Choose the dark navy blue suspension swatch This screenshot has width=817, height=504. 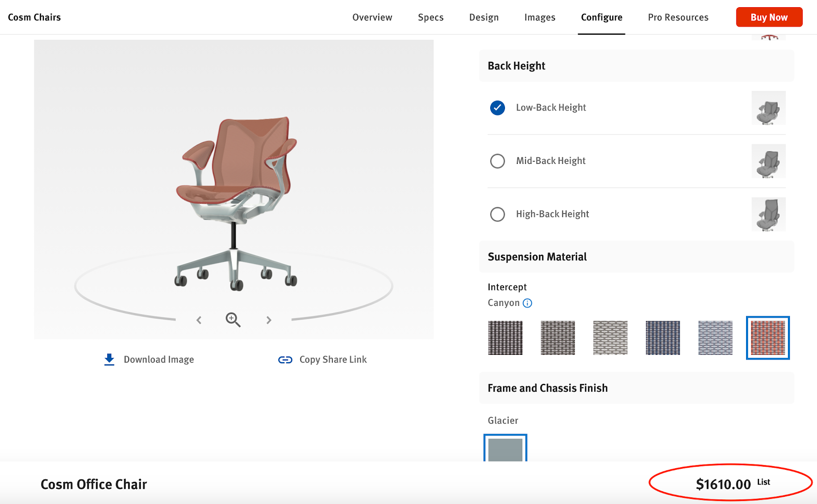663,338
